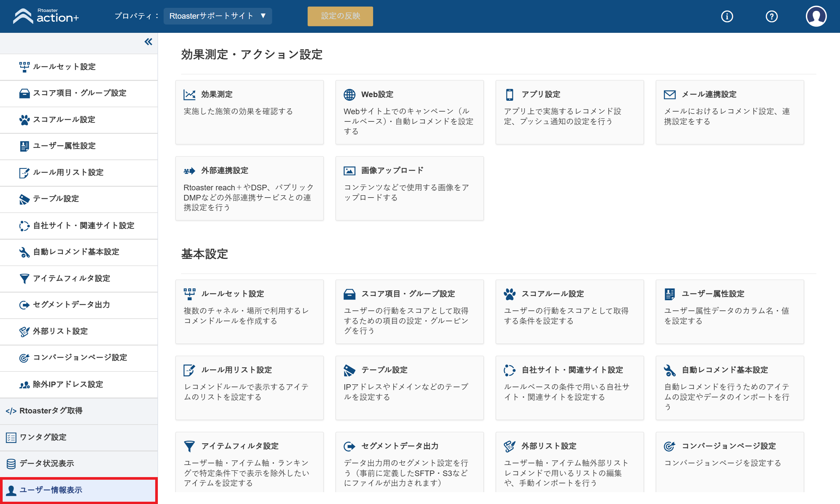Open the information icon in header
This screenshot has height=504, width=840.
point(727,16)
